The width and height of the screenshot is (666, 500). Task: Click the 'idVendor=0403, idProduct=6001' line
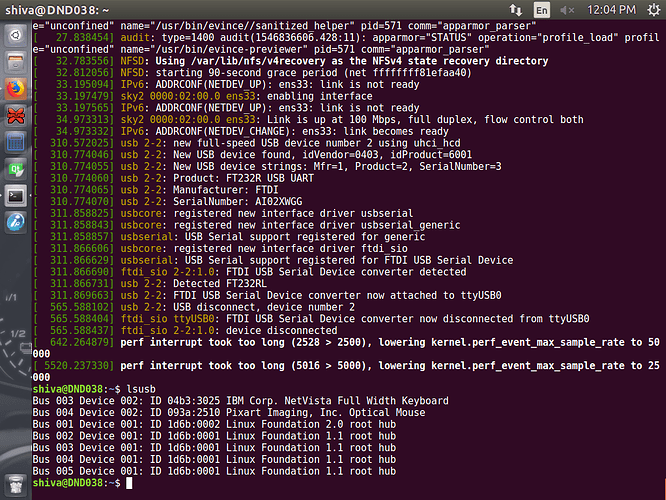[x=252, y=155]
